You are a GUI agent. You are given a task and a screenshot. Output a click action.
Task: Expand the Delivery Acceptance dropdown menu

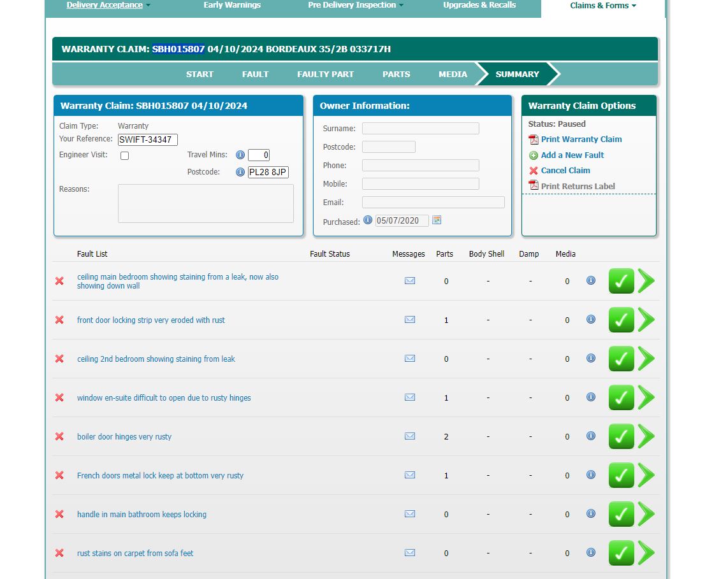coord(108,5)
